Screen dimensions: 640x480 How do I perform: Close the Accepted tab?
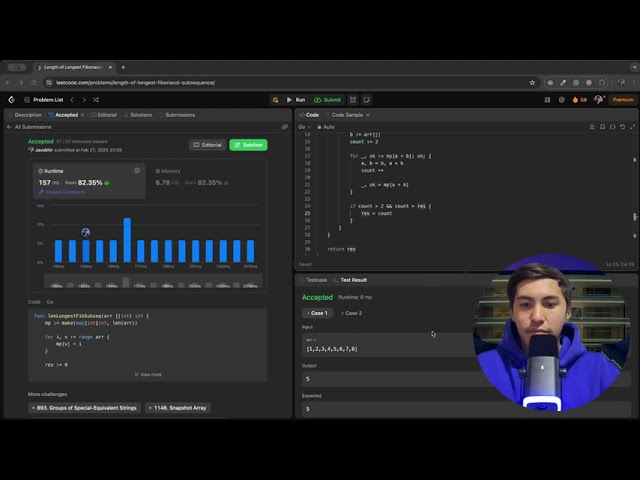pos(82,115)
